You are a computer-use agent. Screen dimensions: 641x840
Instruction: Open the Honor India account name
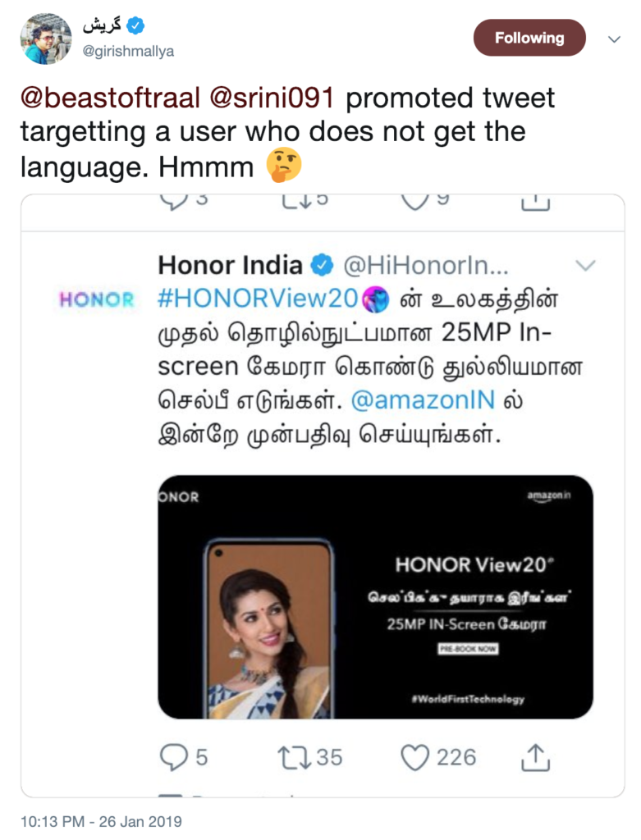[x=230, y=266]
